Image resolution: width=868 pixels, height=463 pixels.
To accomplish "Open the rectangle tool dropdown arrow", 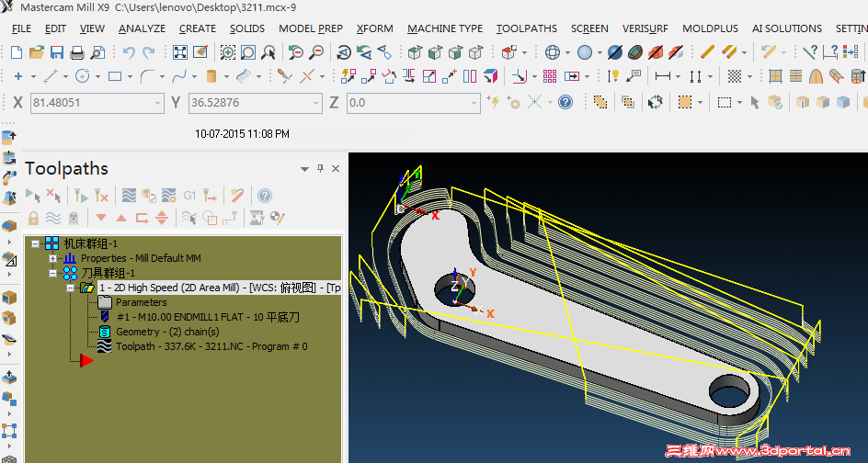I will point(130,77).
